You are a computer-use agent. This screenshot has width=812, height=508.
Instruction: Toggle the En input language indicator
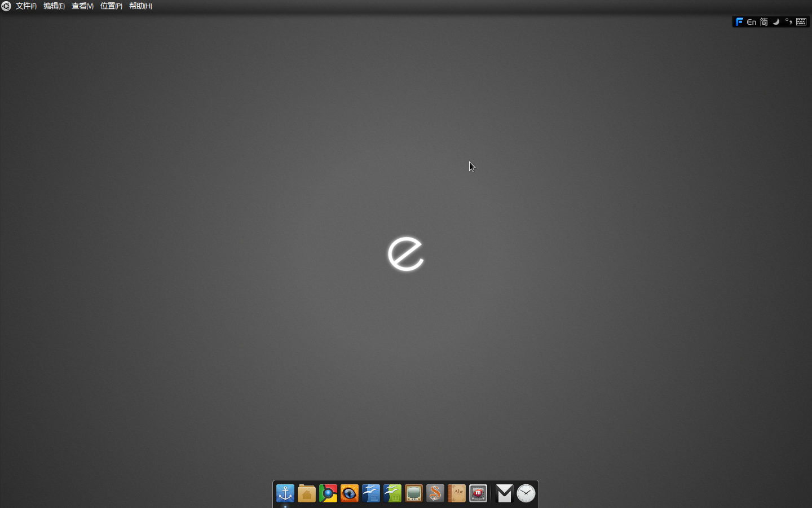click(x=752, y=22)
